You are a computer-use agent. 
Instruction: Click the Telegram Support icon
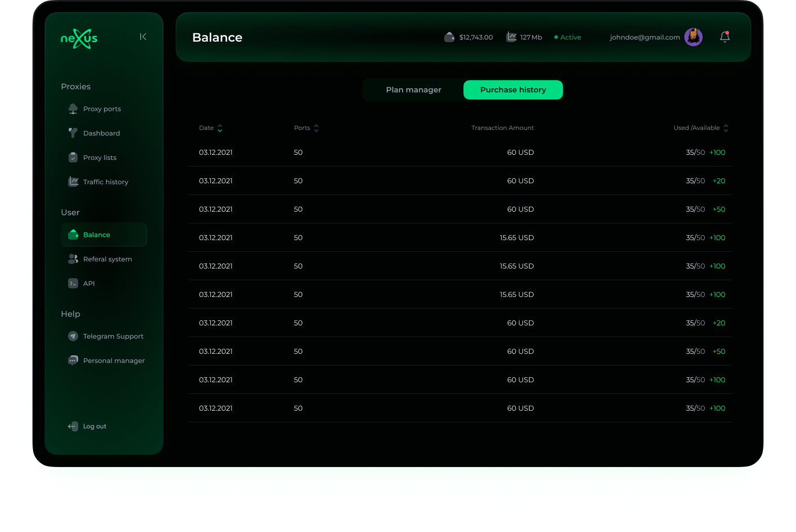tap(73, 336)
